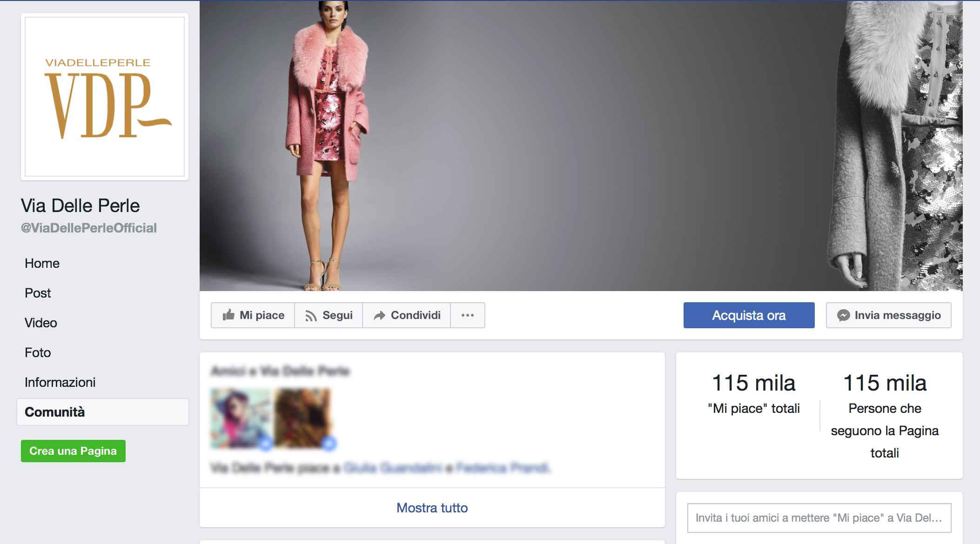980x544 pixels.
Task: Click the Segui RSS feed icon
Action: (310, 316)
